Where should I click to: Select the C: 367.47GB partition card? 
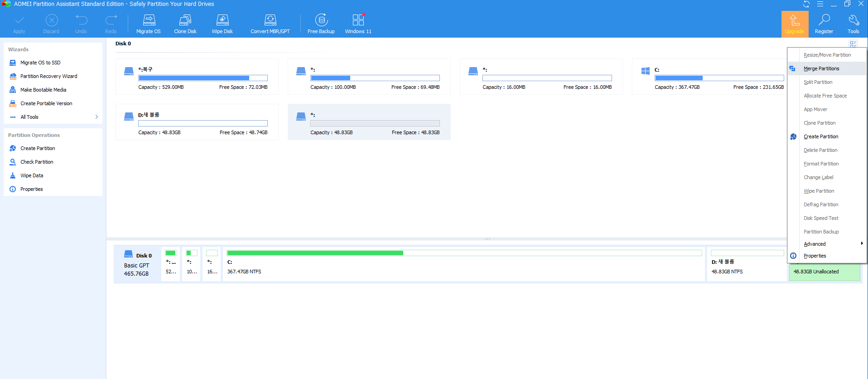pyautogui.click(x=709, y=77)
